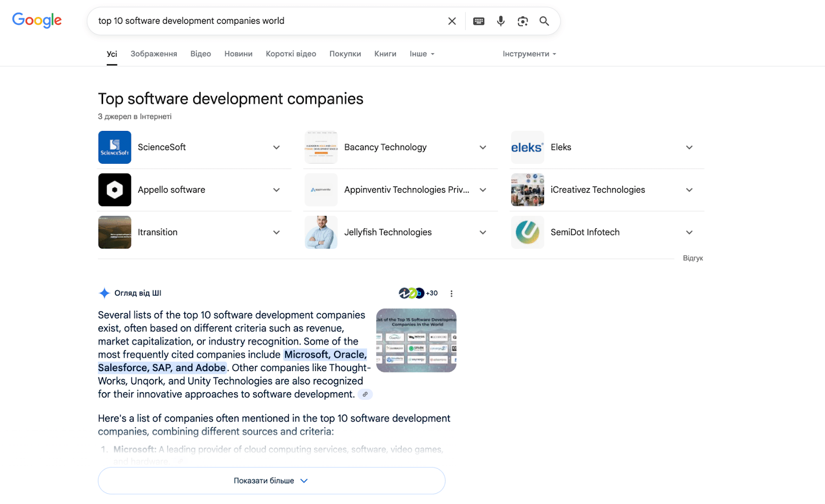Click SemiDot Infotech company name
The width and height of the screenshot is (825, 504).
tap(585, 232)
